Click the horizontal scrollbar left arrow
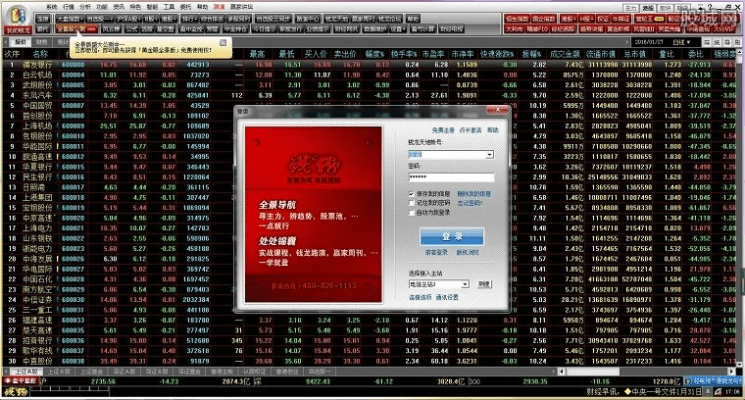The height and width of the screenshot is (400, 745). pos(562,371)
